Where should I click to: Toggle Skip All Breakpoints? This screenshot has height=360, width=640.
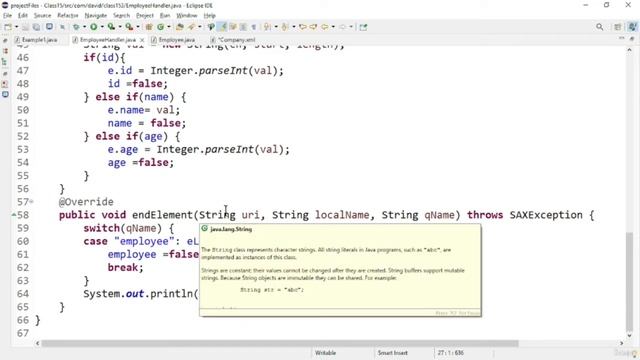tap(62, 27)
